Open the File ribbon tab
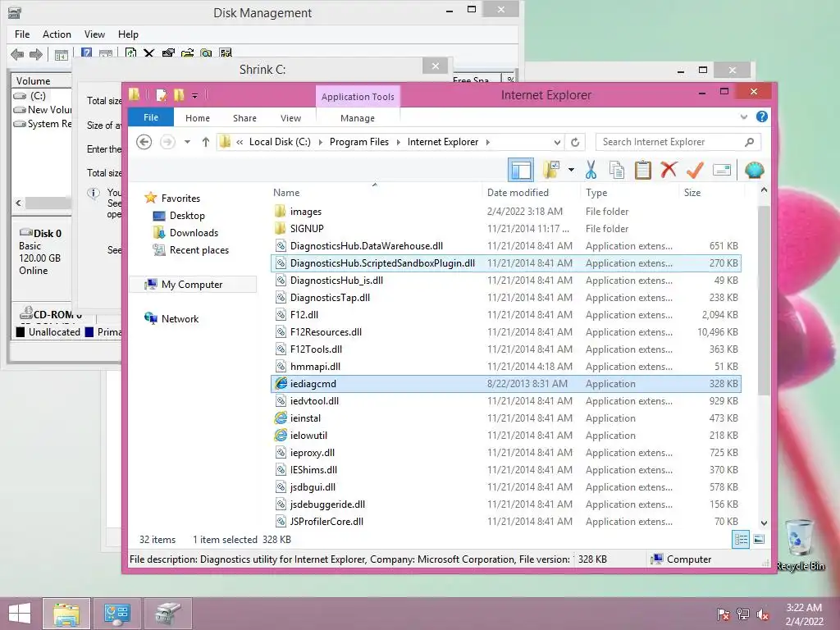 coord(151,117)
